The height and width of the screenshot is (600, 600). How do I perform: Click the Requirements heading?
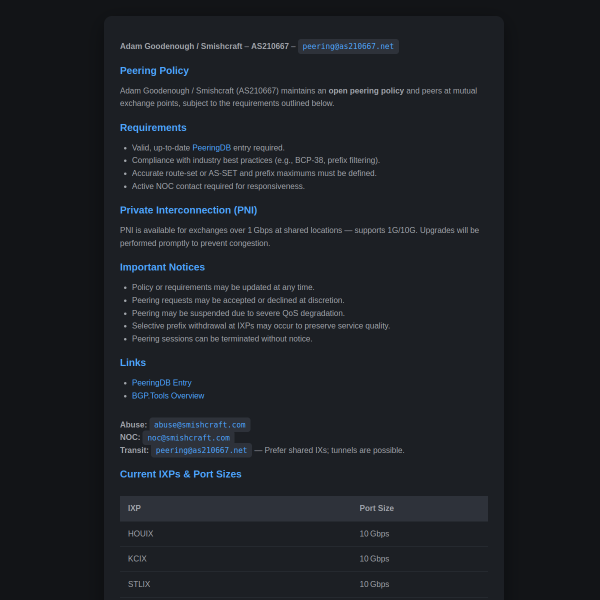(153, 127)
